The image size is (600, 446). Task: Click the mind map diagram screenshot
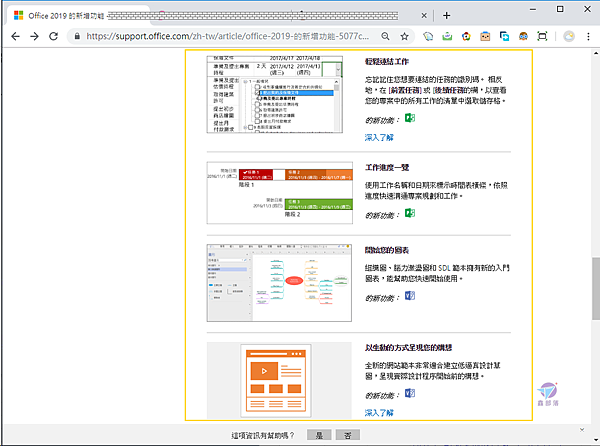pos(279,283)
